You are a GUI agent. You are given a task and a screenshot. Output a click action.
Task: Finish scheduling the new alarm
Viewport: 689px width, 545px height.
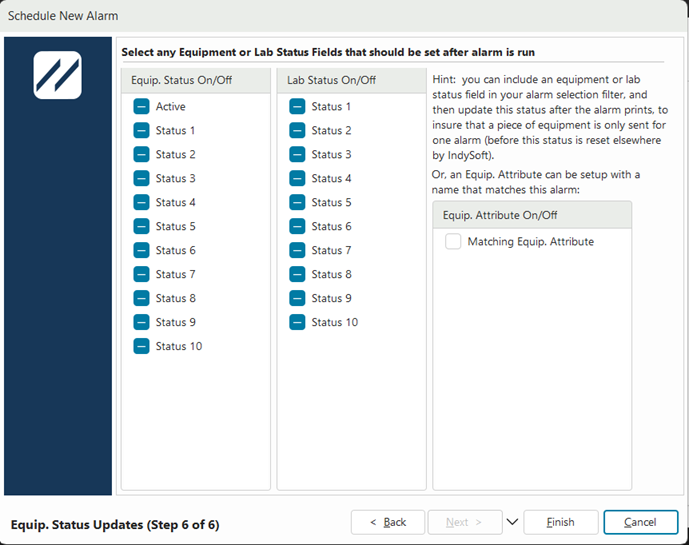(x=561, y=522)
